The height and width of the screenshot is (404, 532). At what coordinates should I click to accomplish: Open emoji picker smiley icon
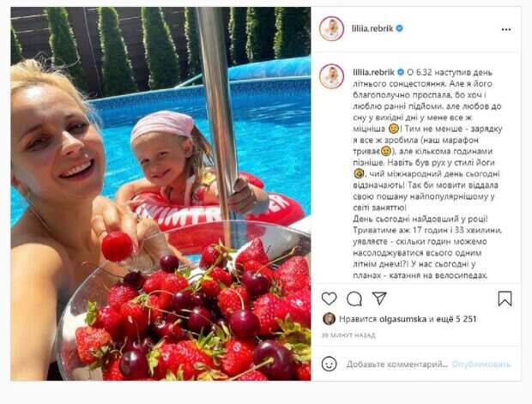[x=329, y=364]
